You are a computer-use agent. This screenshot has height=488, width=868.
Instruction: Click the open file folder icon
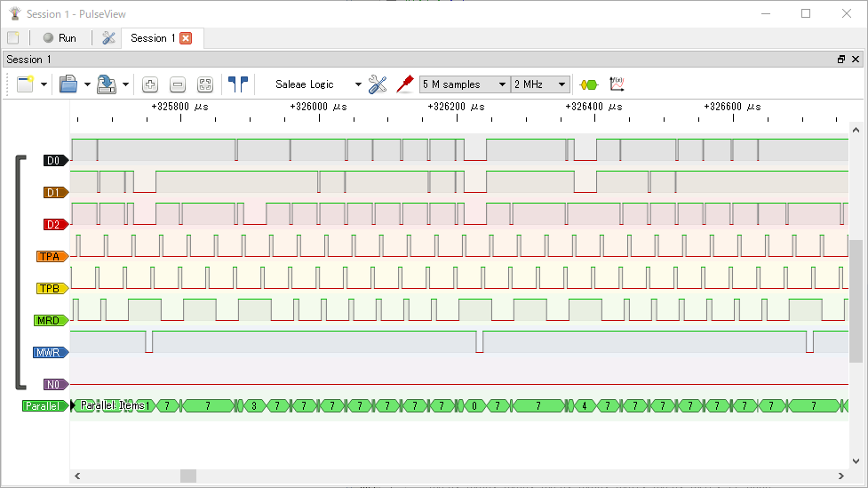(68, 84)
